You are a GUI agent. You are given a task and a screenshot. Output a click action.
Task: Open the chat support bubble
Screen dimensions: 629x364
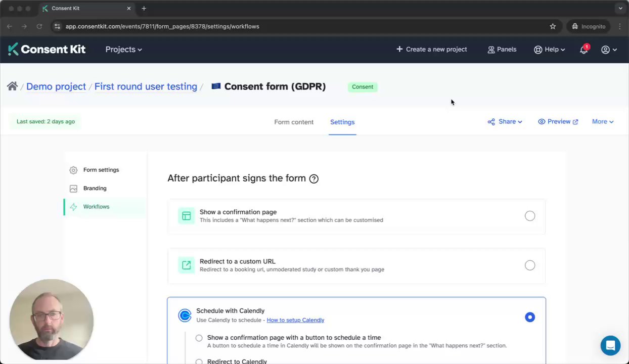tap(610, 346)
